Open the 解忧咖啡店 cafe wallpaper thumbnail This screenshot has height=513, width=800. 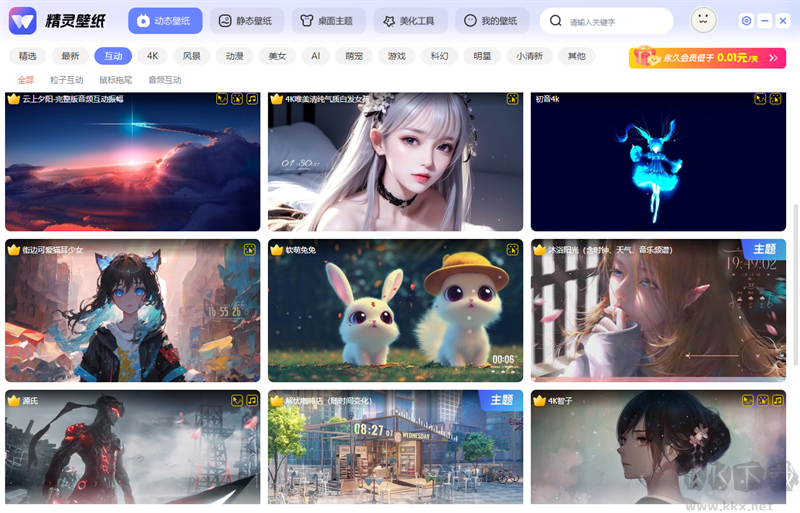[395, 447]
